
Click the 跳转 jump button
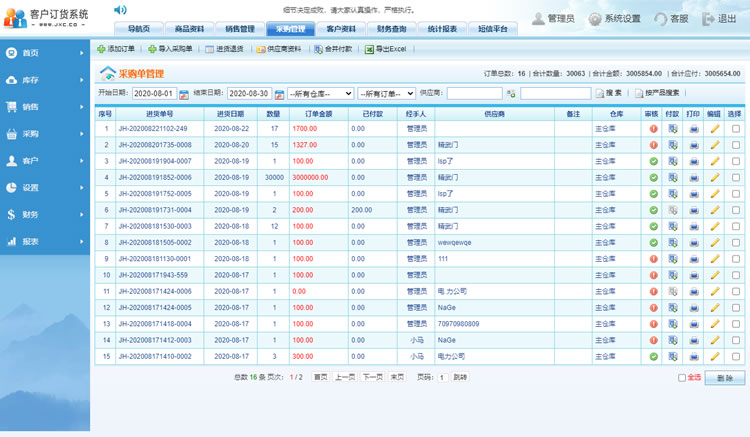[x=460, y=377]
